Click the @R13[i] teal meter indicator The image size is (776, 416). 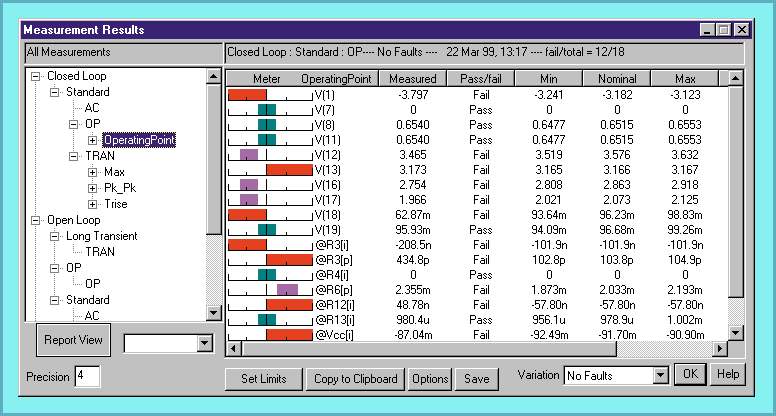266,319
